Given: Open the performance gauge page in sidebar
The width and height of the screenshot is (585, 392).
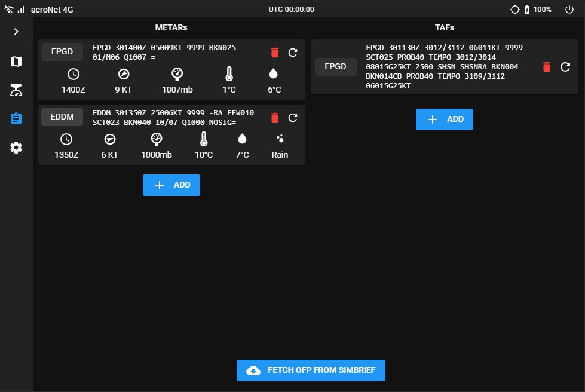Looking at the screenshot, I should [x=16, y=90].
